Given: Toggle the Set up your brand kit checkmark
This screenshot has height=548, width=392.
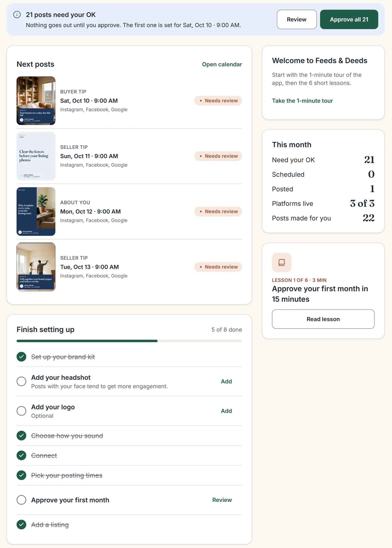Looking at the screenshot, I should [22, 357].
